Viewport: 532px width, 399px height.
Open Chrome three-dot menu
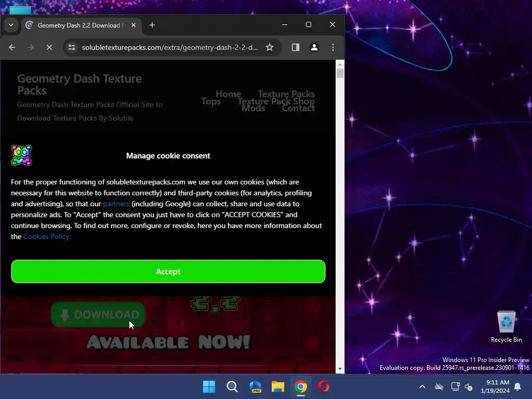tap(333, 47)
